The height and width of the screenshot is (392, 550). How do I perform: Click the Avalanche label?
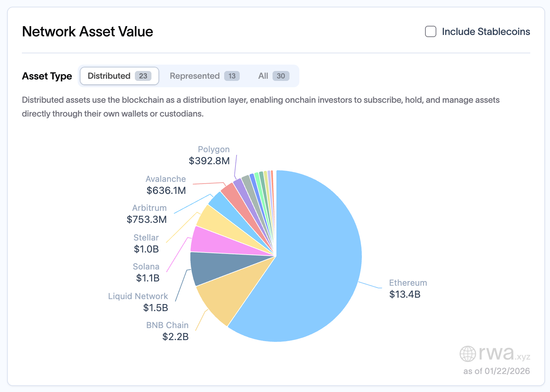point(166,179)
